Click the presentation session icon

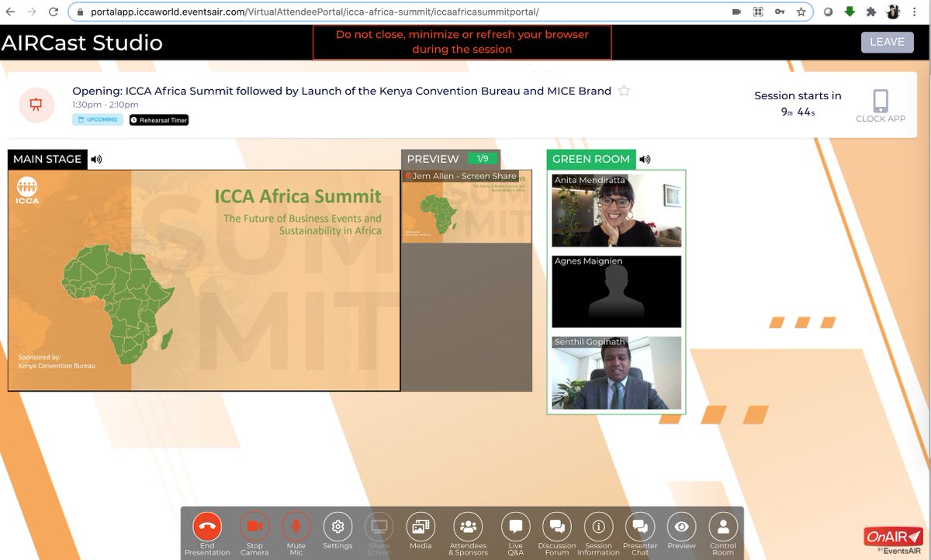pos(36,105)
